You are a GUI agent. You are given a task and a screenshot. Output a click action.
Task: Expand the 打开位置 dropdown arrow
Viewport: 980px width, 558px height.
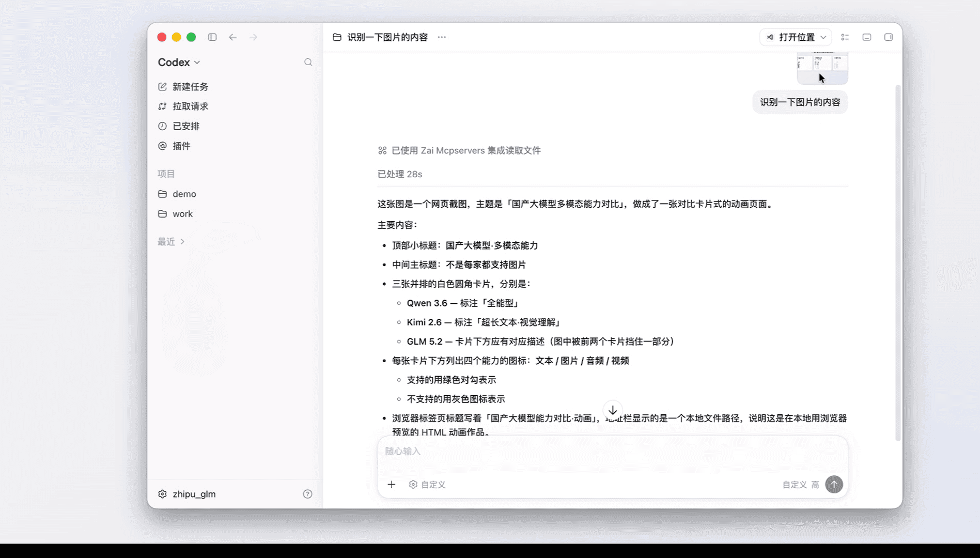[x=823, y=37]
